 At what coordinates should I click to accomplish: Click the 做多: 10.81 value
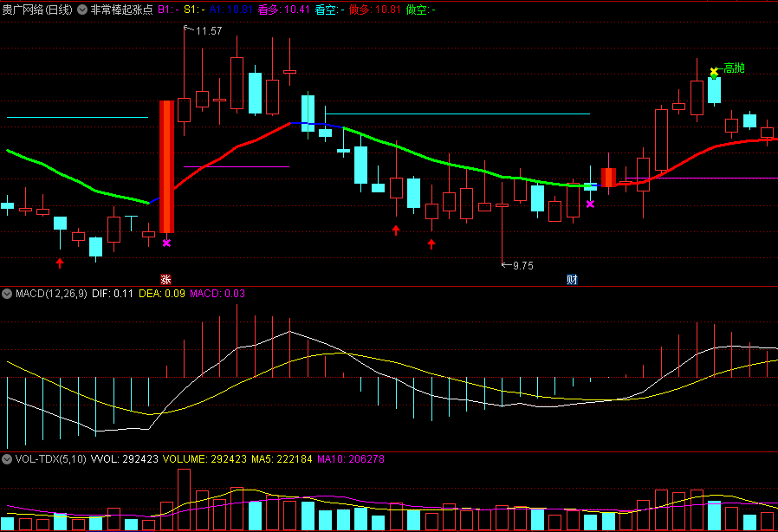pyautogui.click(x=375, y=10)
